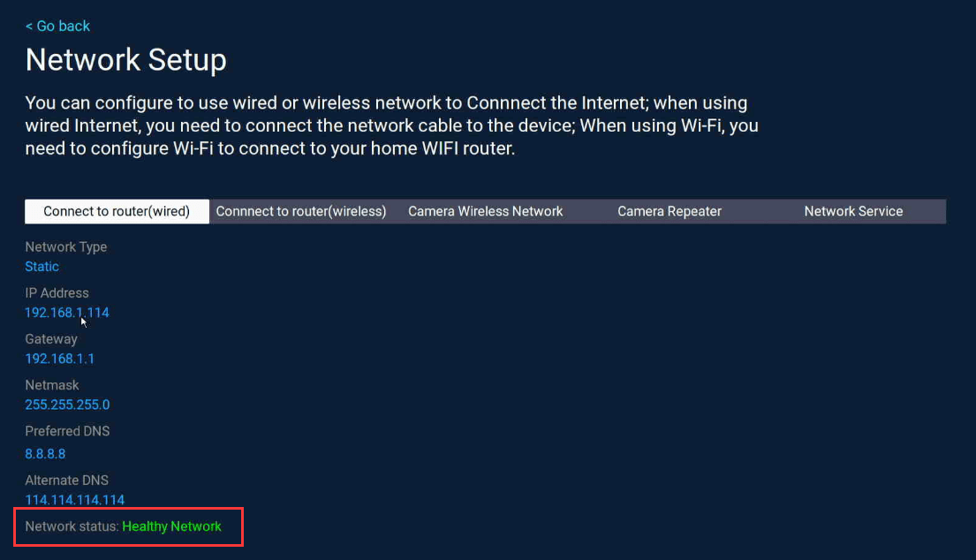Click the Gateway field label

51,339
